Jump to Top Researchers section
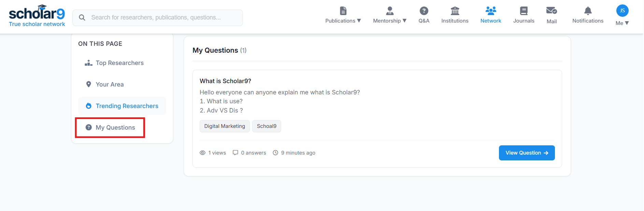Image resolution: width=644 pixels, height=211 pixels. coord(119,63)
